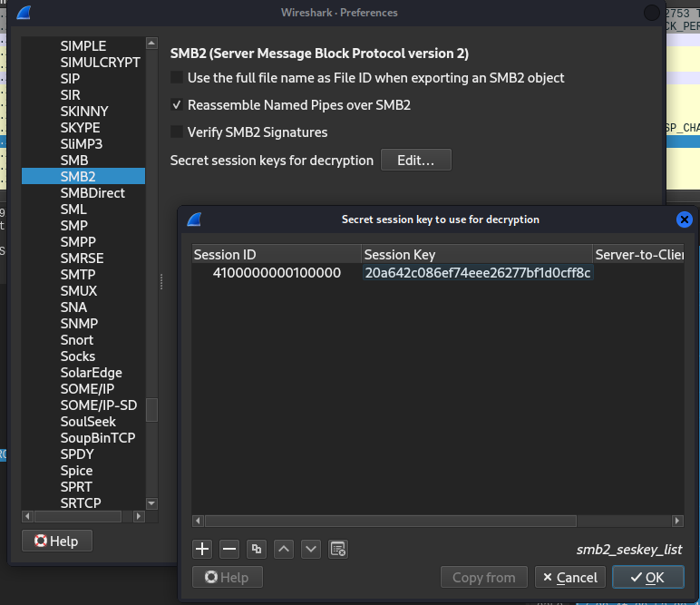Move the entry down in the list
700x605 pixels.
pyautogui.click(x=311, y=549)
